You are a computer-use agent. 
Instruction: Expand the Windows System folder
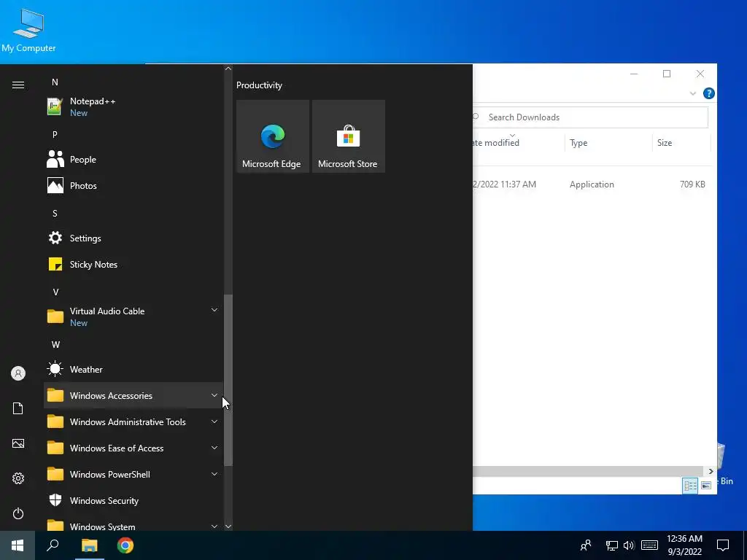point(214,526)
